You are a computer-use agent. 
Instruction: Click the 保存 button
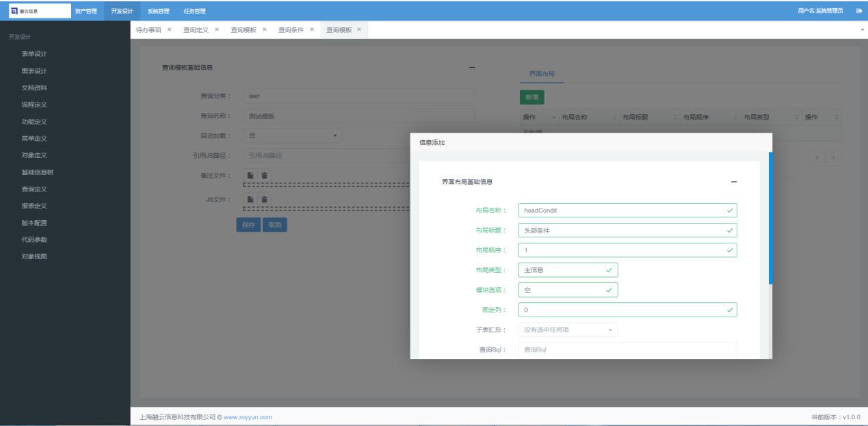248,224
